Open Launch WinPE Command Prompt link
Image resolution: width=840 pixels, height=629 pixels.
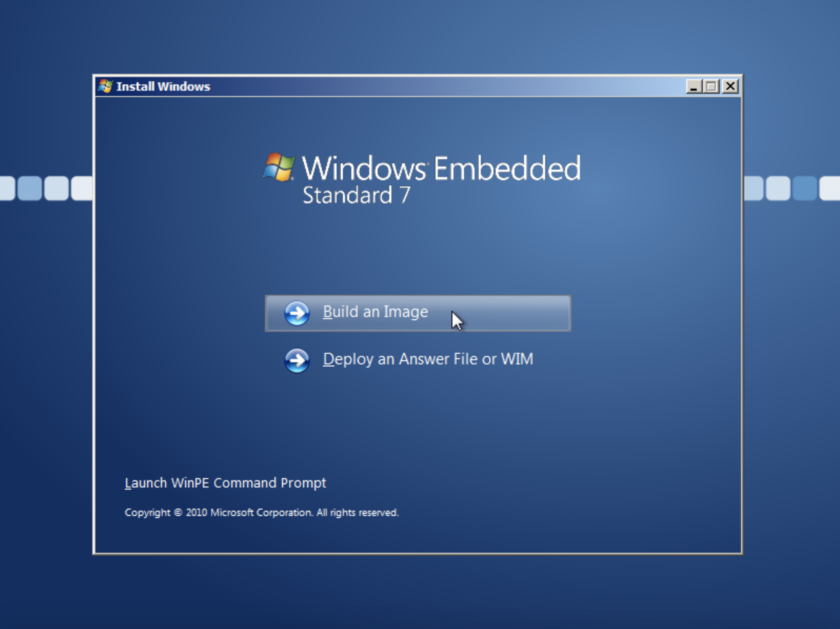click(225, 483)
